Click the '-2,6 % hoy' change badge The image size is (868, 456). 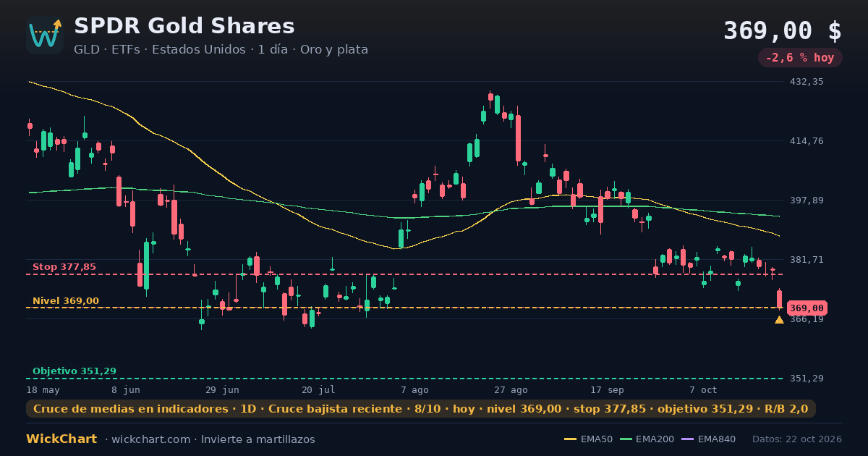point(800,58)
